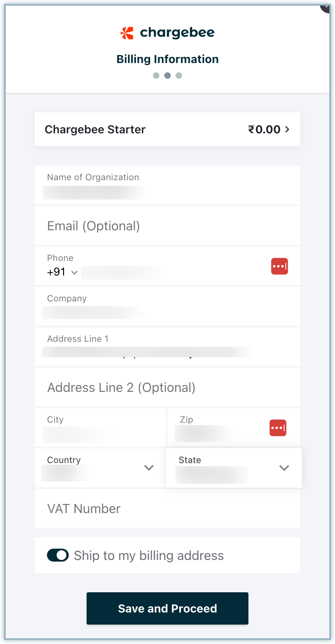Focus the VAT Number input
Viewport: 335px width, 644px height.
coord(167,509)
